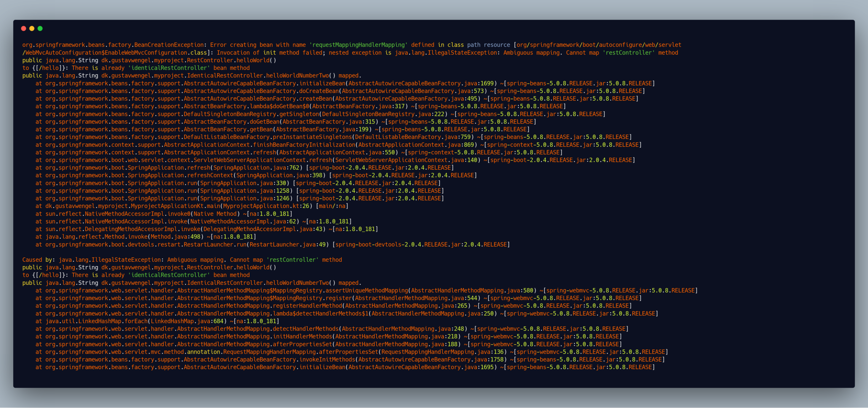The width and height of the screenshot is (868, 408).
Task: Click the LinkedHashMap.java:684 reference
Action: [187, 321]
